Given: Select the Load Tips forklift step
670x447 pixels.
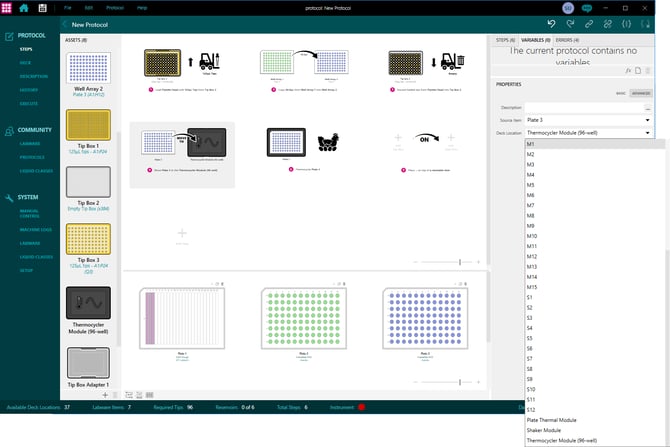Looking at the screenshot, I should click(183, 71).
